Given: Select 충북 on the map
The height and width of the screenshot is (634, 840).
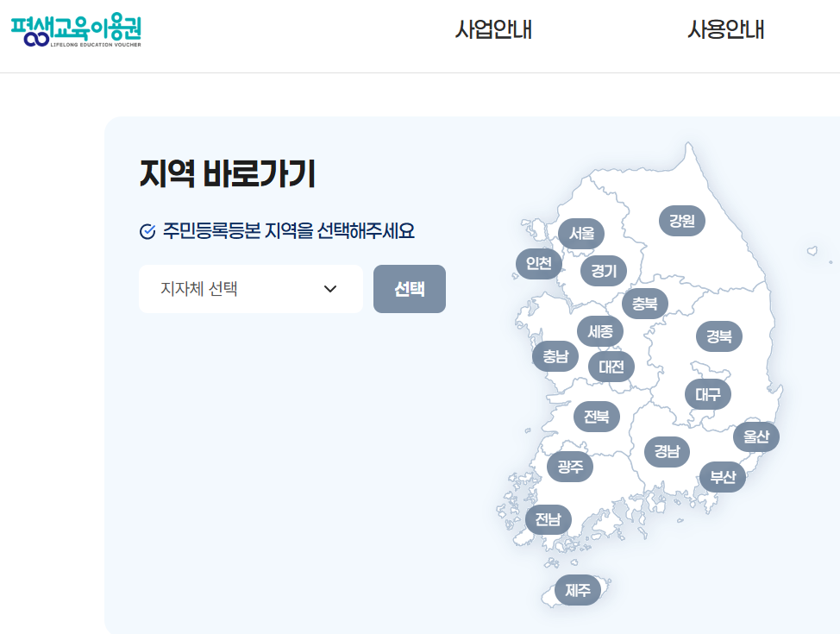Looking at the screenshot, I should point(644,304).
